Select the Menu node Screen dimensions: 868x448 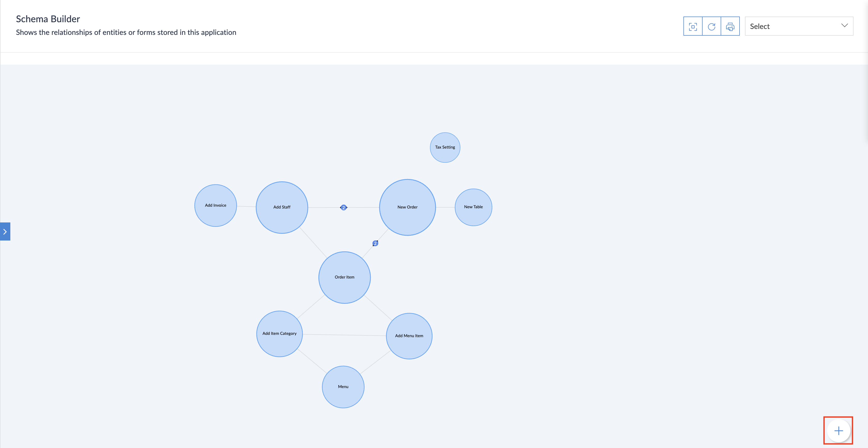tap(343, 387)
